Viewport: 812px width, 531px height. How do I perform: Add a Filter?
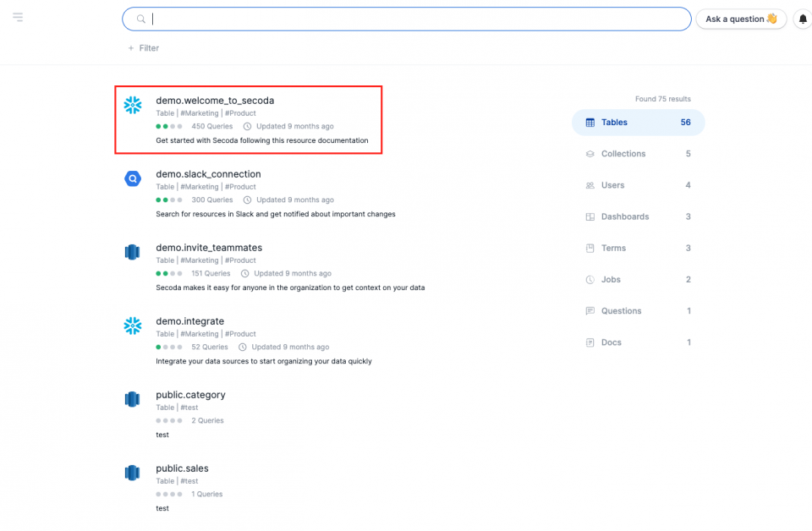(144, 48)
